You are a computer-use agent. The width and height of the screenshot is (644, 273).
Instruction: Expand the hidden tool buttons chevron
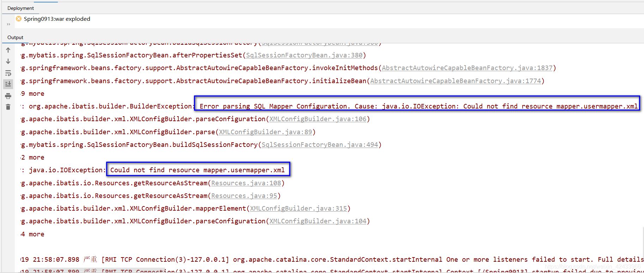click(8, 24)
